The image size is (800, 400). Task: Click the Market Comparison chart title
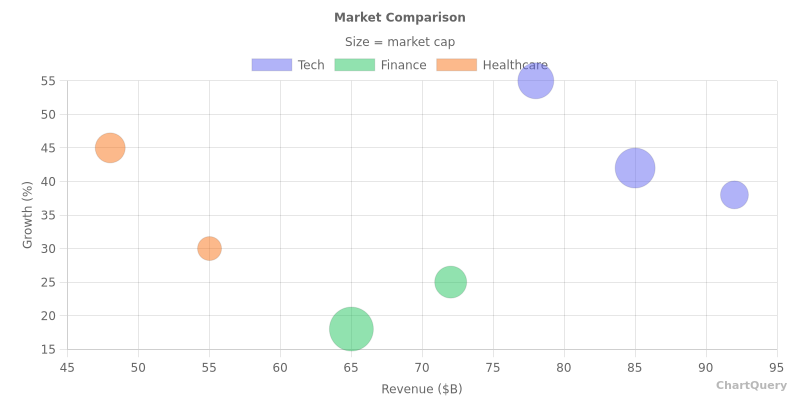[x=400, y=18]
